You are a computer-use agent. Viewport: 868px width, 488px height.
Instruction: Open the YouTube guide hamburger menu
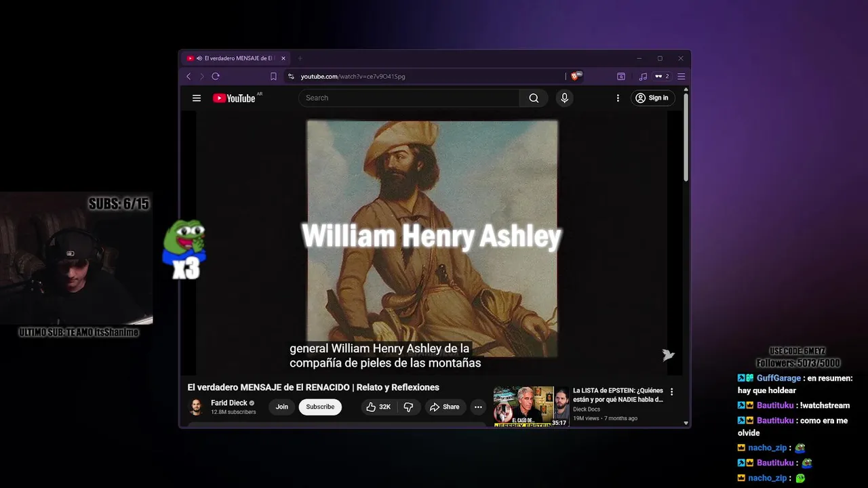click(197, 98)
